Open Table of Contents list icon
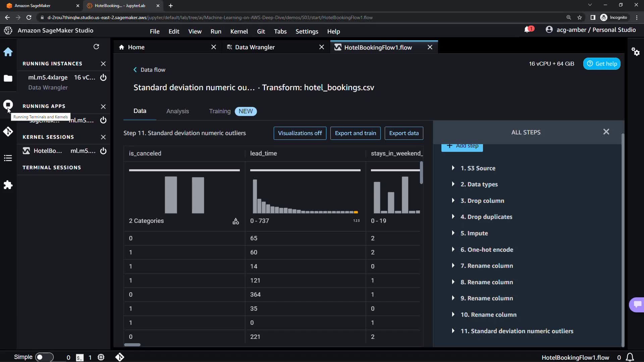This screenshot has height=362, width=644. pyautogui.click(x=8, y=158)
